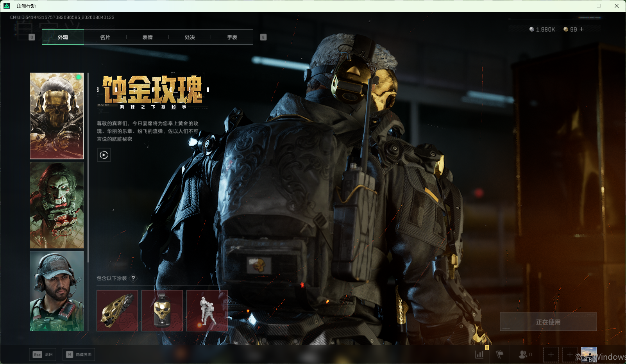626x364 pixels.
Task: Open the player avatar in bottom bar
Action: [x=589, y=355]
